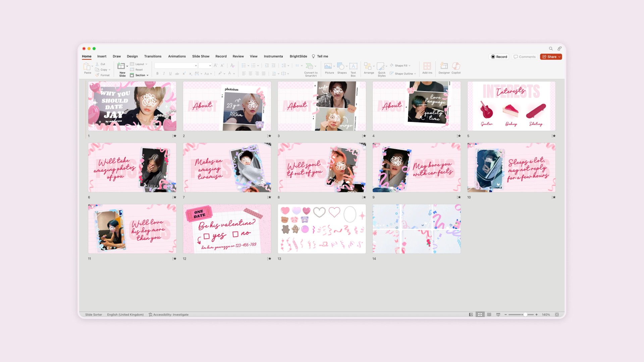Toggle Normal view in status bar
Screen dimensions: 644x362
(x=471, y=315)
